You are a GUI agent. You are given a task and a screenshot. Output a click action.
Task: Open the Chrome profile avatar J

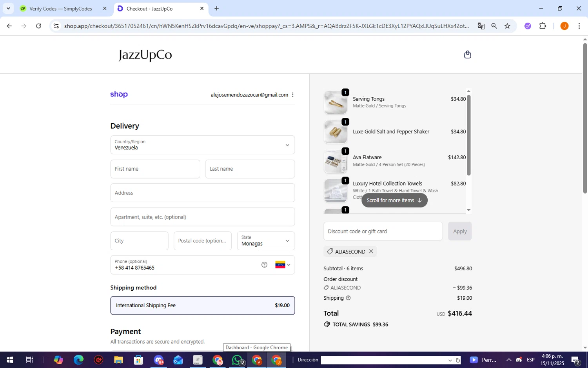[x=564, y=26]
